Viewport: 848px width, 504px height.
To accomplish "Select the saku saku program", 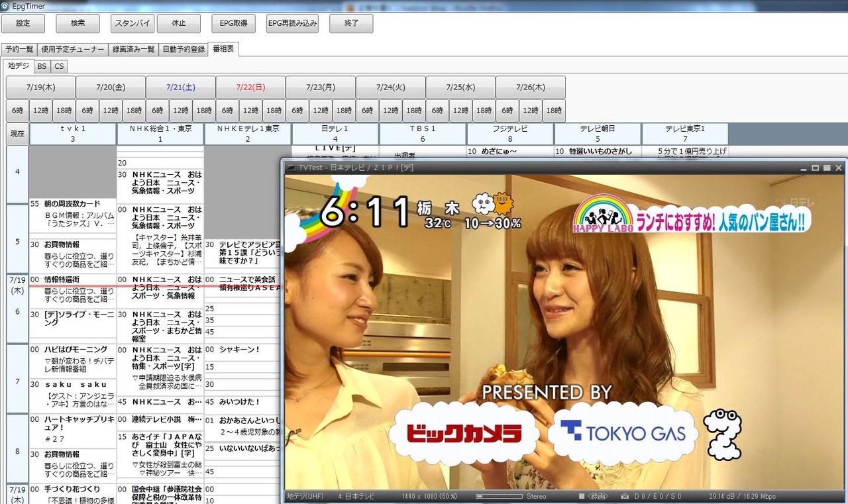I will pos(73,396).
